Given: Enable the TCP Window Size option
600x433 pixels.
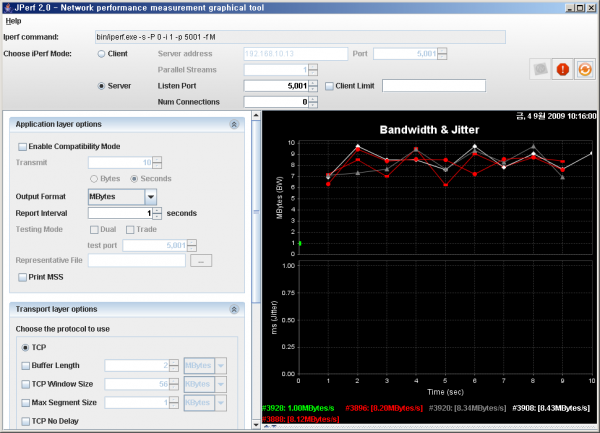Looking at the screenshot, I should 25,384.
